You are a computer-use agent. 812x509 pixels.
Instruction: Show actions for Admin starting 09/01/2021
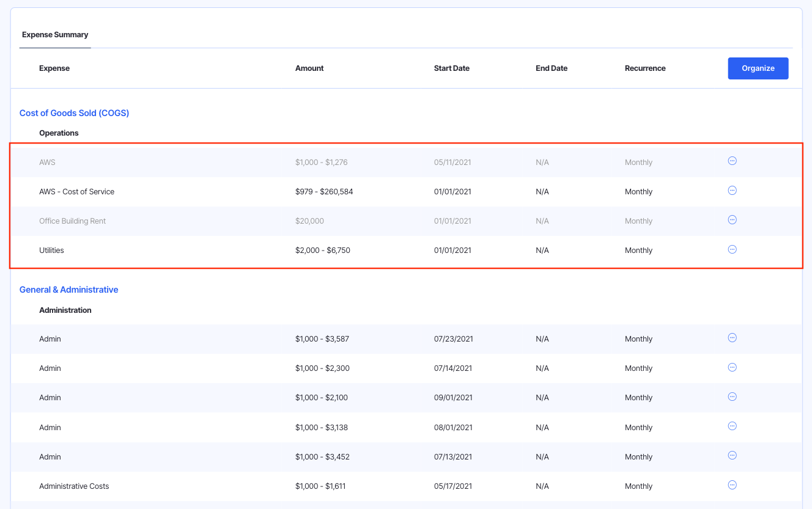(x=732, y=397)
